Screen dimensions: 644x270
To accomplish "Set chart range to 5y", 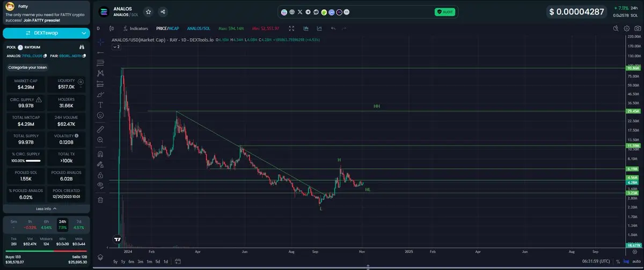I will (115, 261).
